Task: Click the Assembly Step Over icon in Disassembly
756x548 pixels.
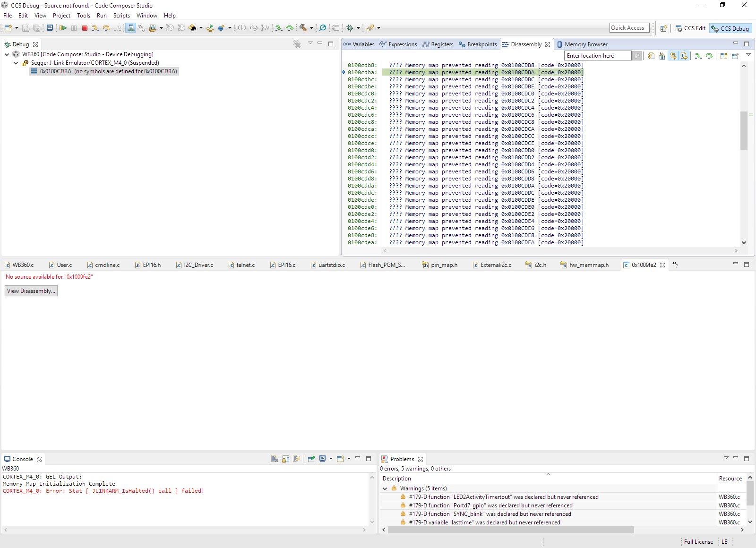Action: click(710, 56)
